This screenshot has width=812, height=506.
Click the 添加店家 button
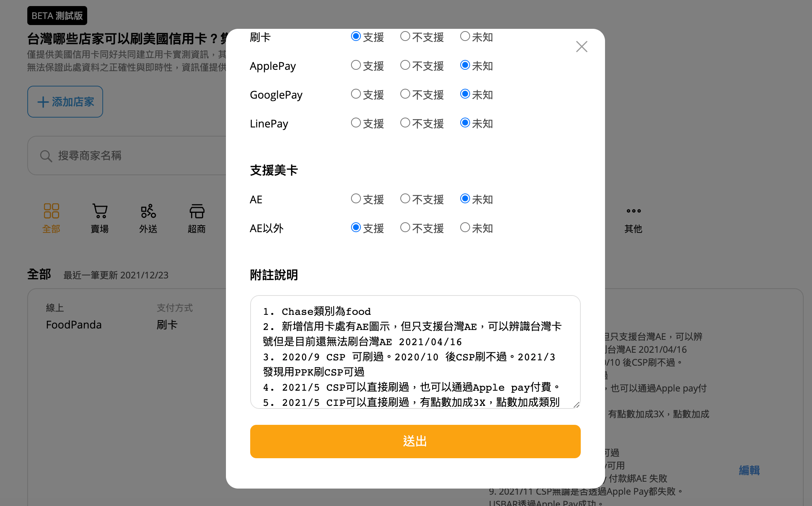65,102
